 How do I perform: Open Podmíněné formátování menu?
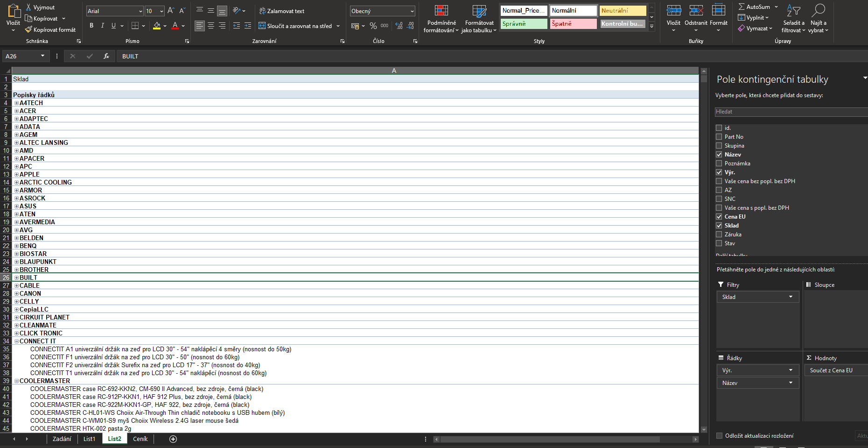[441, 19]
